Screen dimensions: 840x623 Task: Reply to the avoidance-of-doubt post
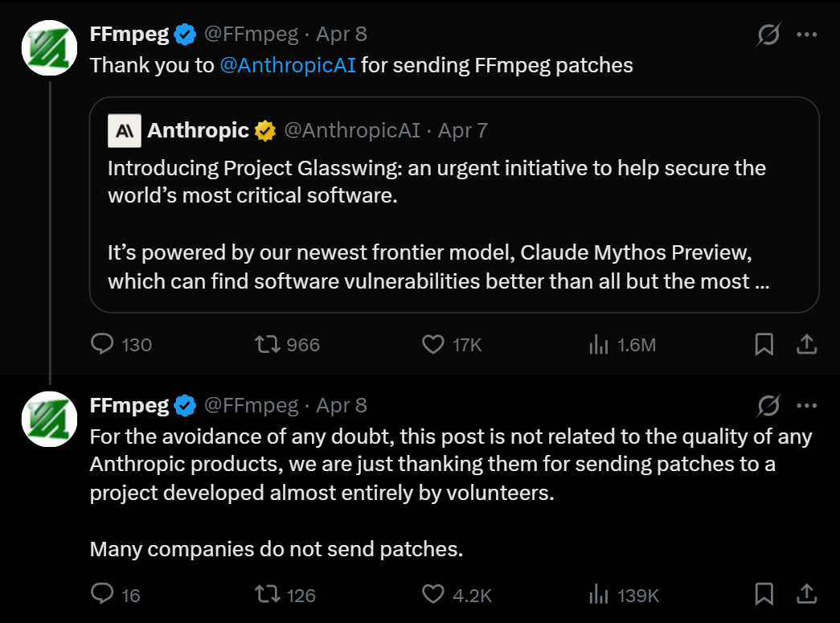tap(103, 595)
